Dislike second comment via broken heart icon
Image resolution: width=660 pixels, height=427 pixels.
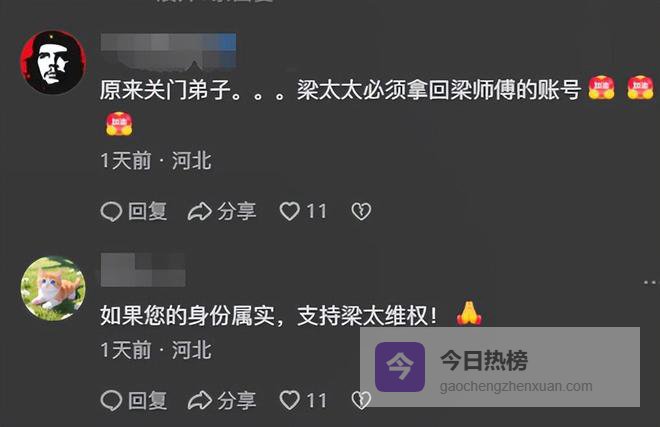pos(361,400)
